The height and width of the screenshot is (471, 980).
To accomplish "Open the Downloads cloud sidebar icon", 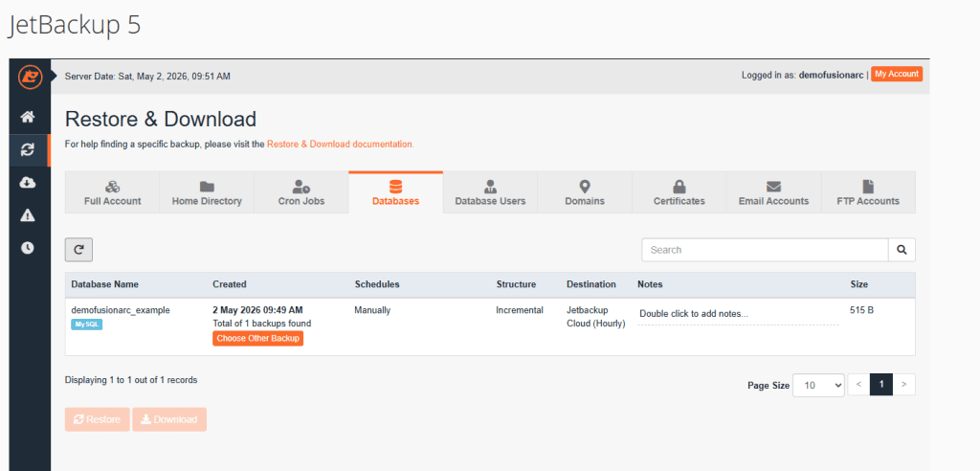I will [x=28, y=183].
